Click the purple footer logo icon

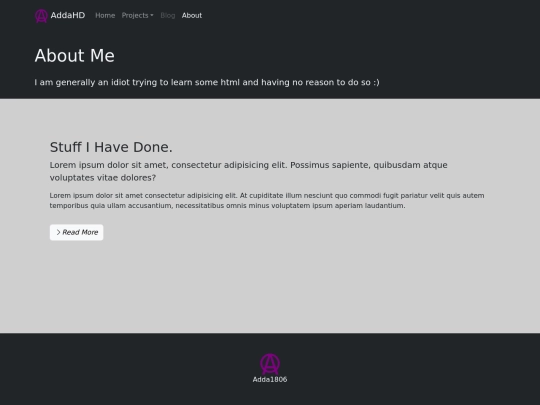[x=270, y=364]
